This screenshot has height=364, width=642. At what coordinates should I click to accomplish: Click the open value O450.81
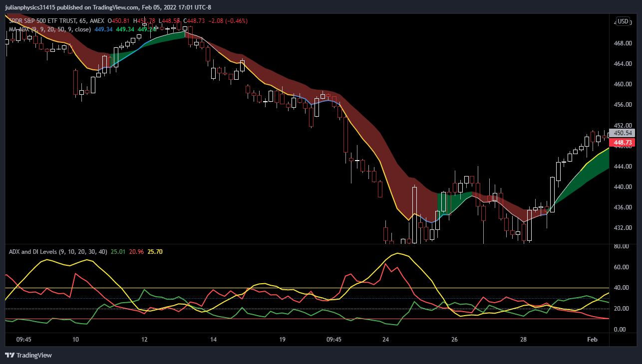click(x=119, y=20)
